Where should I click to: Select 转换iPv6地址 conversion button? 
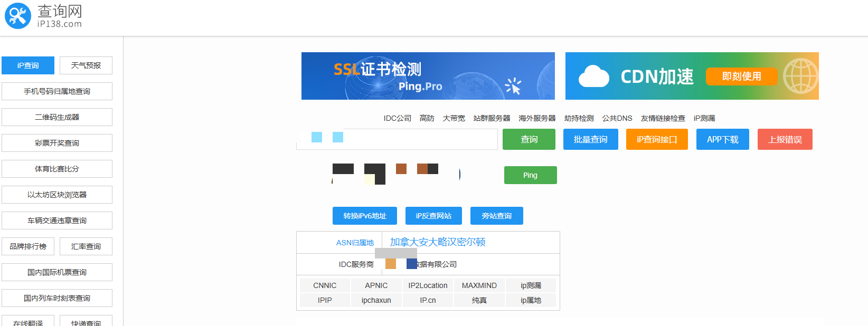(x=365, y=216)
